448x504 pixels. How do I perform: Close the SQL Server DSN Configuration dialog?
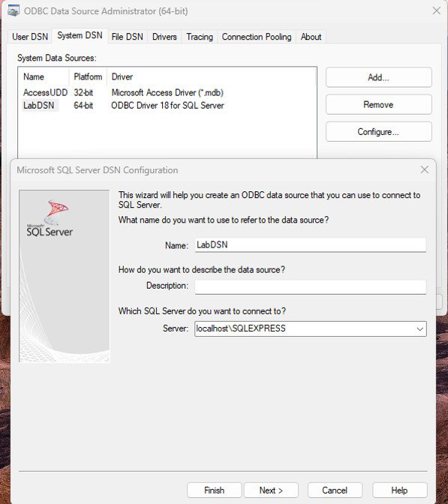[425, 169]
